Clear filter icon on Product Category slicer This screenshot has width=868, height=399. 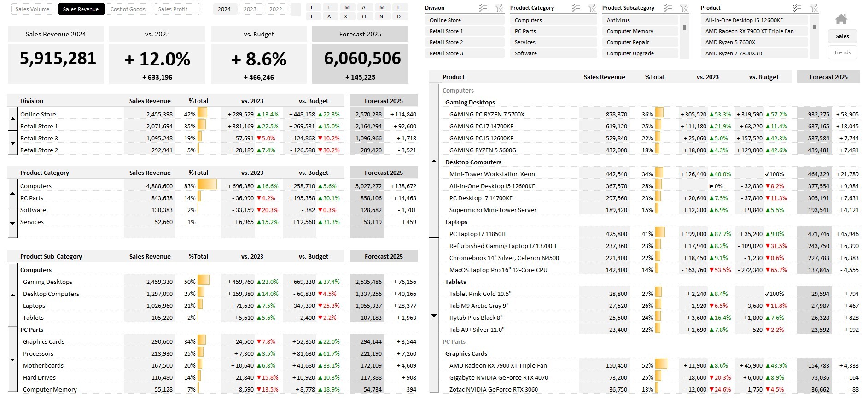(x=592, y=8)
